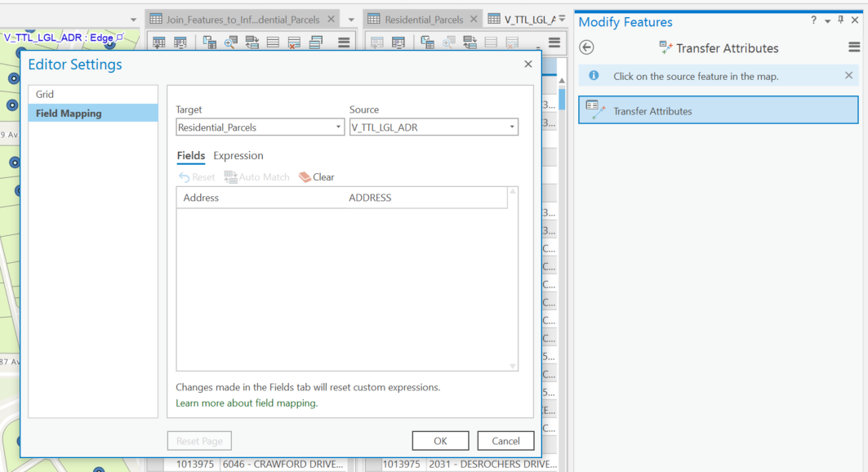Switch to the Expression tab
The image size is (868, 472).
(x=238, y=155)
